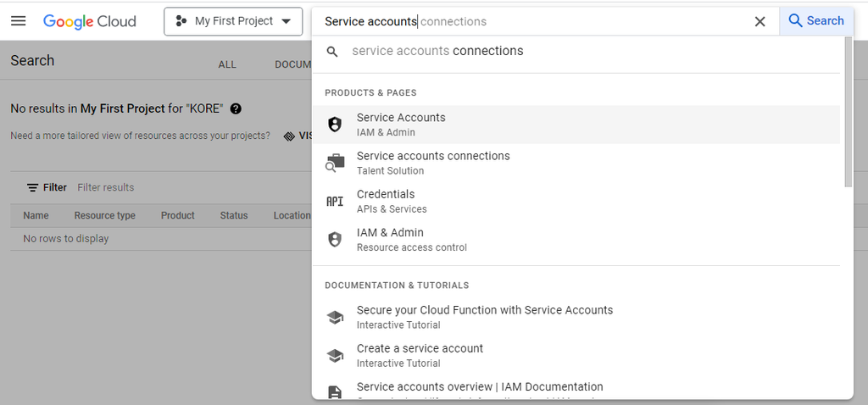Click the Talent Solution briefcase icon
This screenshot has width=868, height=405.
pyautogui.click(x=335, y=163)
